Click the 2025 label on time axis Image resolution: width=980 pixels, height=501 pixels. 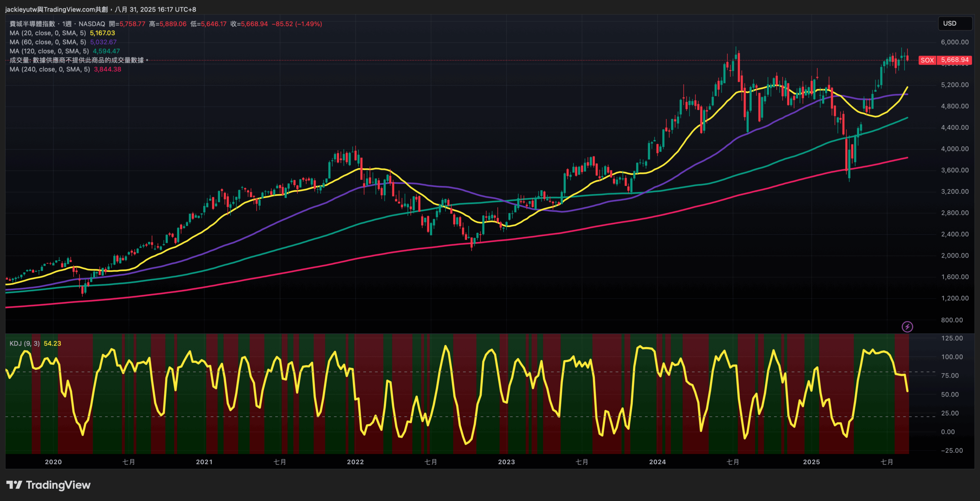tap(811, 462)
